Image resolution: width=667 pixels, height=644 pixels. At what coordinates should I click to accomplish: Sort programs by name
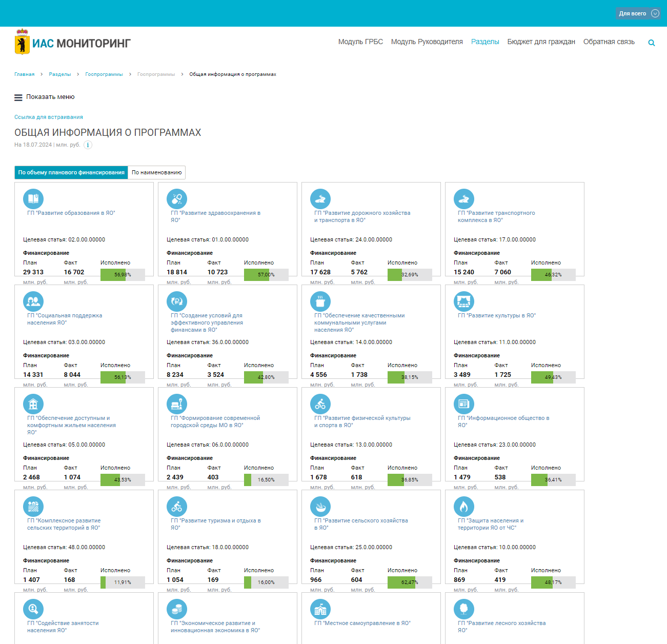pos(156,173)
